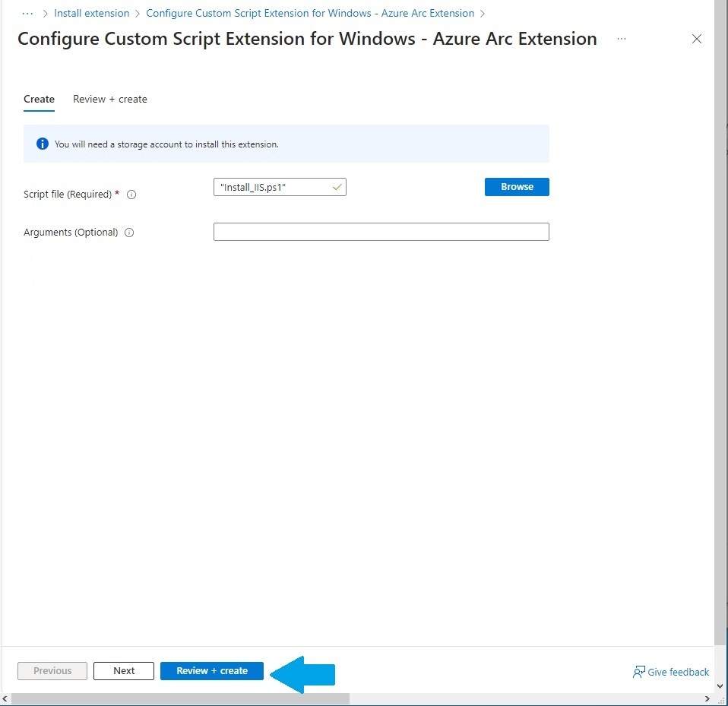Focus the Arguments (Optional) text box

coord(381,232)
